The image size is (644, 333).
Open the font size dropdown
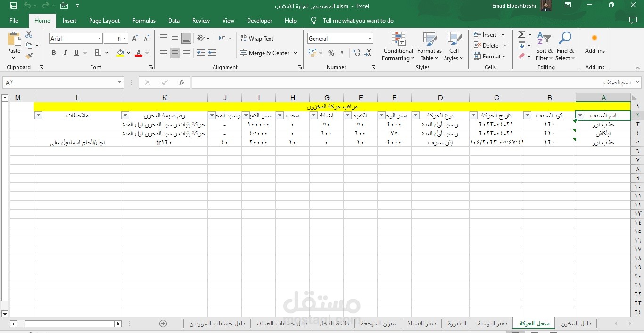point(124,39)
